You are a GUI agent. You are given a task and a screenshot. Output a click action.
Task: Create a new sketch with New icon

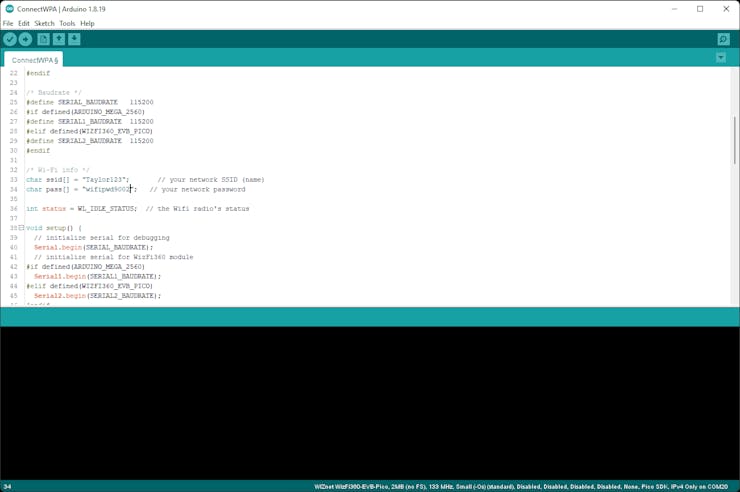point(43,39)
